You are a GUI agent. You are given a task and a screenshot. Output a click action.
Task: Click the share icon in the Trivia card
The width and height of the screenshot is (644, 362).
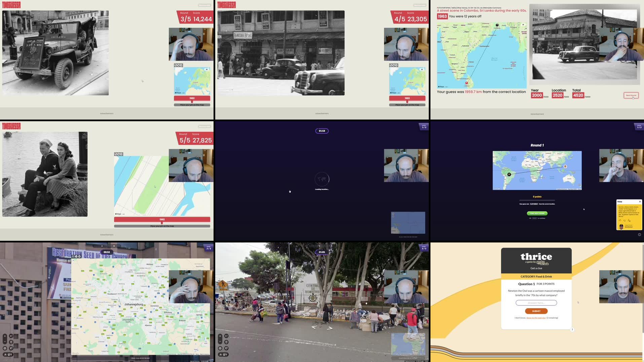click(629, 220)
